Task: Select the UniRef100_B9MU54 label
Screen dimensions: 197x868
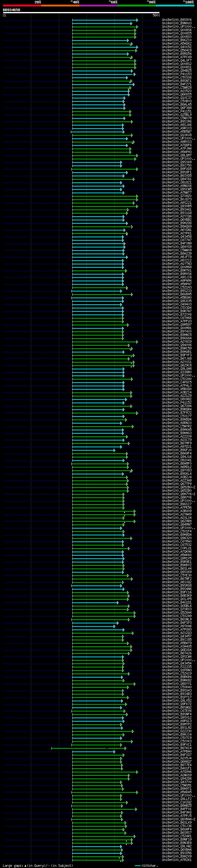Action: pyautogui.click(x=177, y=54)
